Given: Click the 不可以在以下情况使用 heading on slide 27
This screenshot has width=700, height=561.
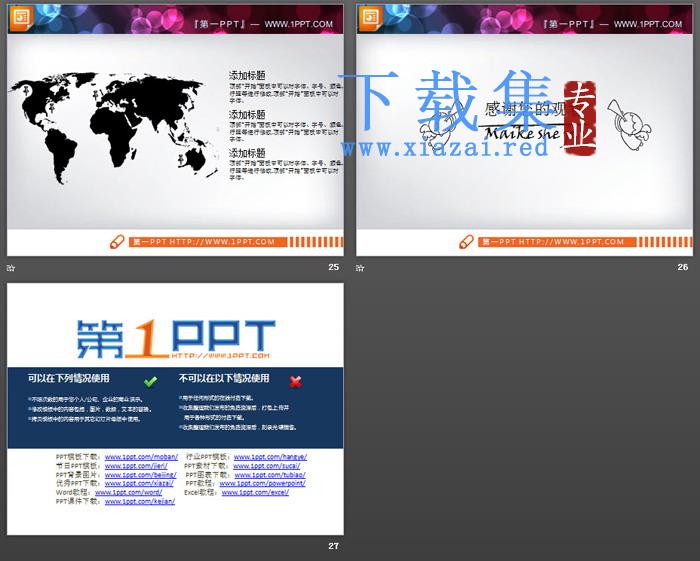Looking at the screenshot, I should 224,378.
